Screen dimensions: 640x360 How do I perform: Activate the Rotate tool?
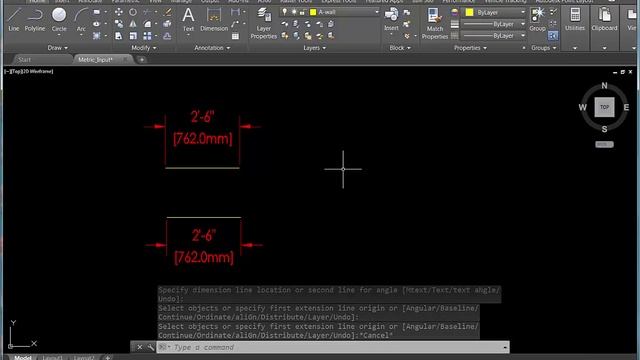point(133,12)
